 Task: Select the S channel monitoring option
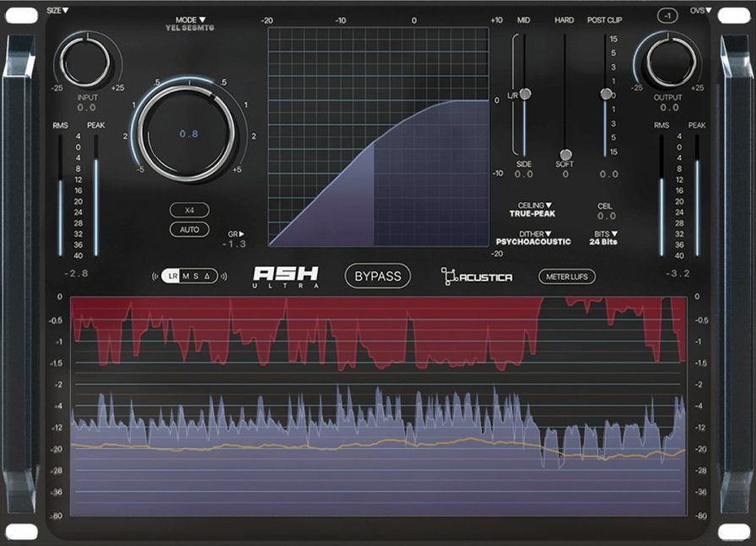pos(196,276)
